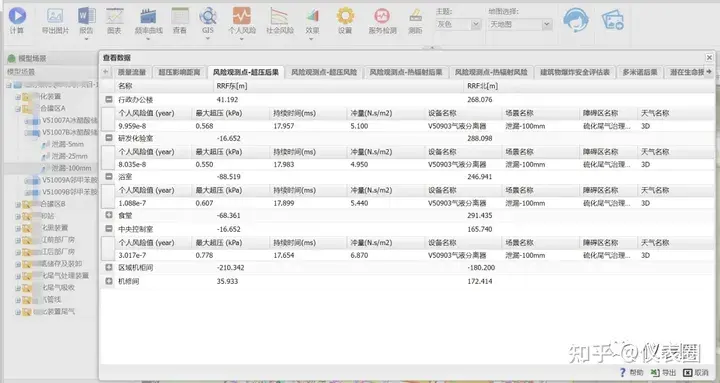Select the 泄漏-25mm tree node

click(69, 156)
